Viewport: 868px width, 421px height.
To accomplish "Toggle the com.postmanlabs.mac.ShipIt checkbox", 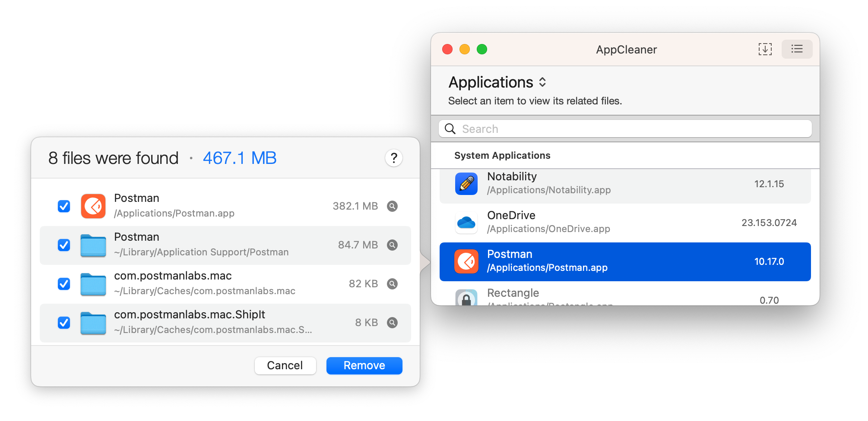I will (x=64, y=323).
